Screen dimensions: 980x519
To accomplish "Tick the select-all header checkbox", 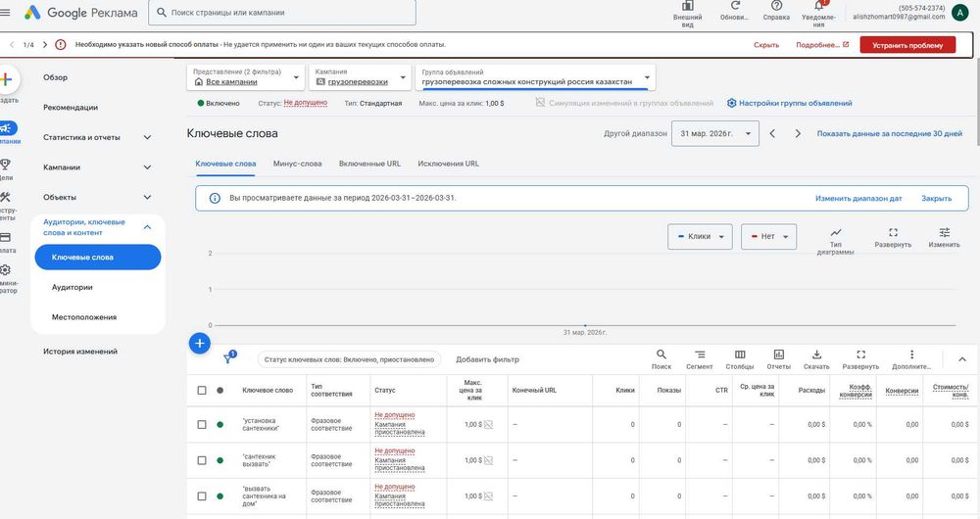I will pos(201,391).
